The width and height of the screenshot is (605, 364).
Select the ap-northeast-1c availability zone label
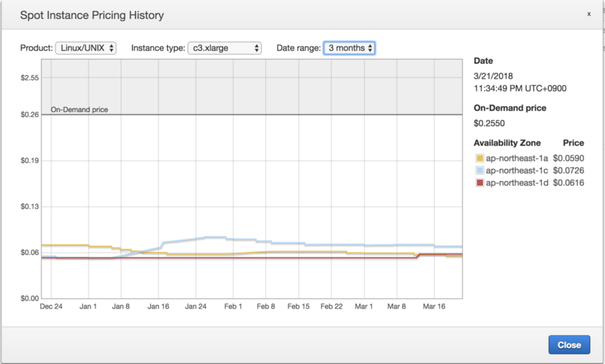point(517,170)
